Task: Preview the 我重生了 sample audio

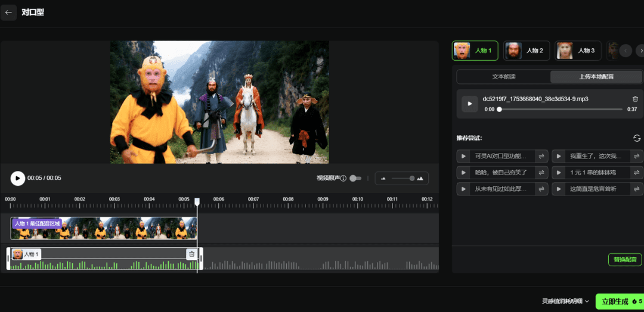Action: (x=559, y=156)
